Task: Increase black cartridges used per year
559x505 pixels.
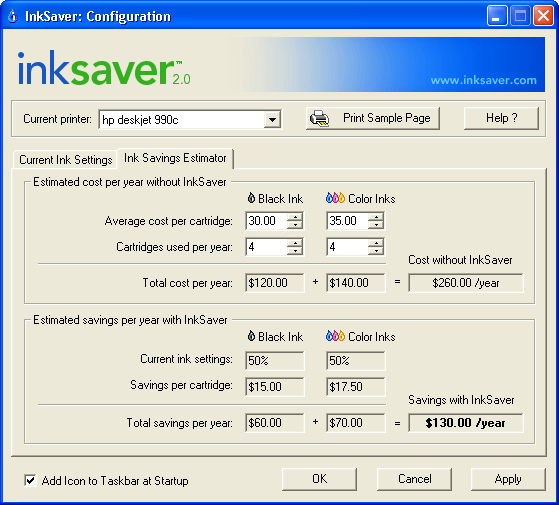Action: (x=295, y=243)
